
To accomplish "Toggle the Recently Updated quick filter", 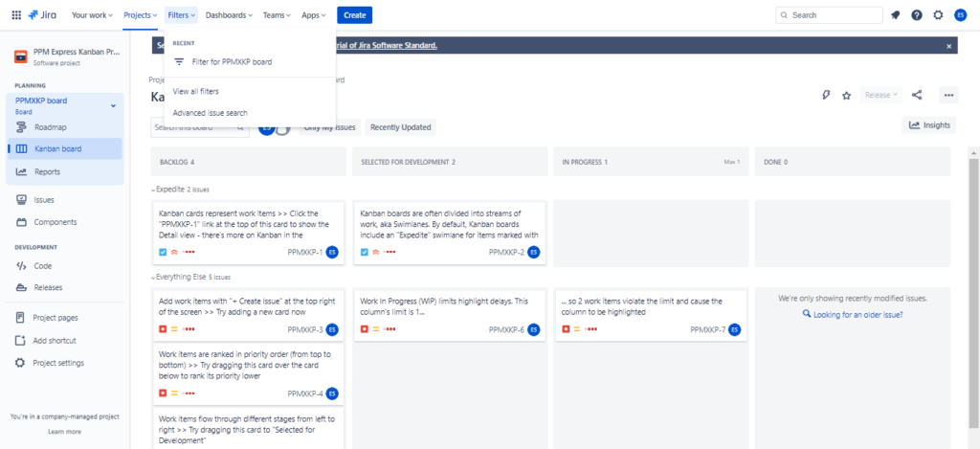I will pos(401,127).
